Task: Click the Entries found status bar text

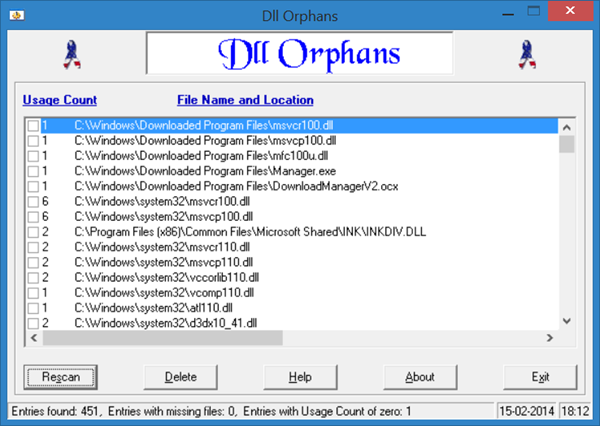Action: 211,411
